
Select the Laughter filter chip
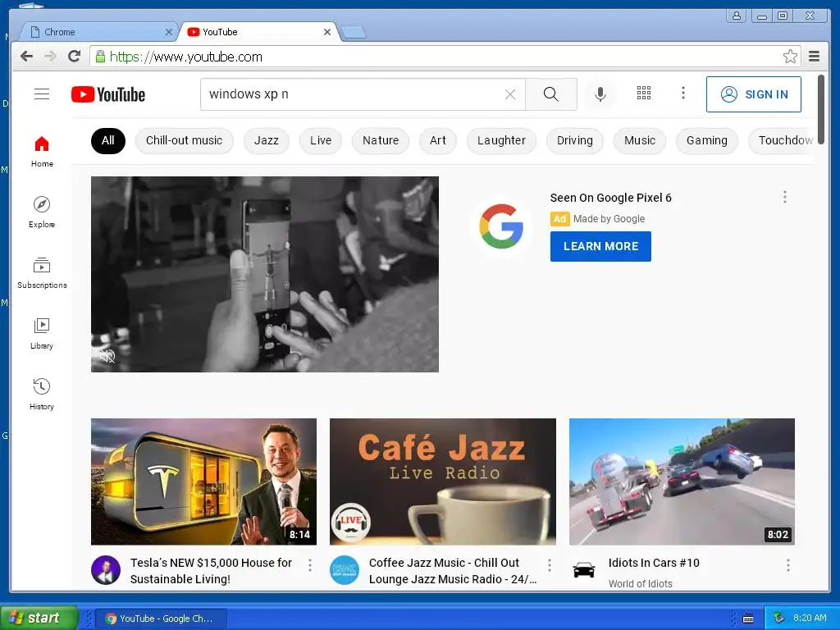point(501,141)
